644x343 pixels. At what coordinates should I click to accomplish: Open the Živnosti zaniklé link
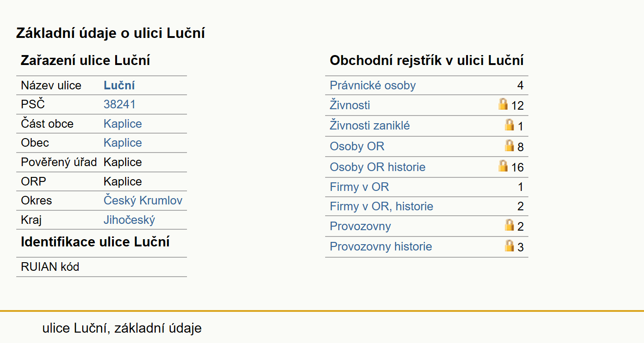coord(370,125)
